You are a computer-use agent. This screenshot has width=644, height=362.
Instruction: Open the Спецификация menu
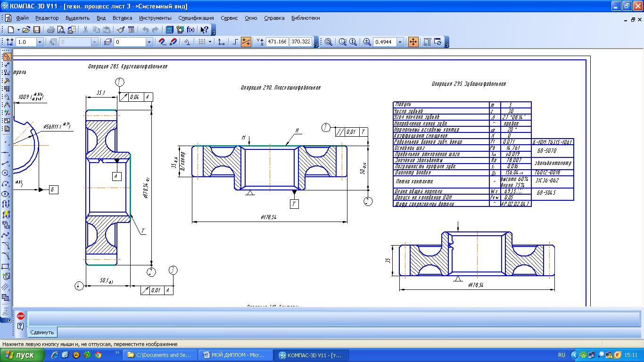[x=196, y=18]
